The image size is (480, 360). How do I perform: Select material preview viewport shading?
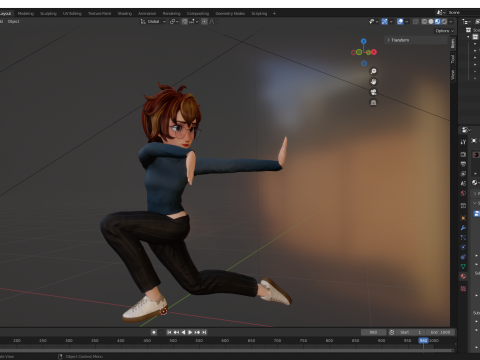(437, 21)
